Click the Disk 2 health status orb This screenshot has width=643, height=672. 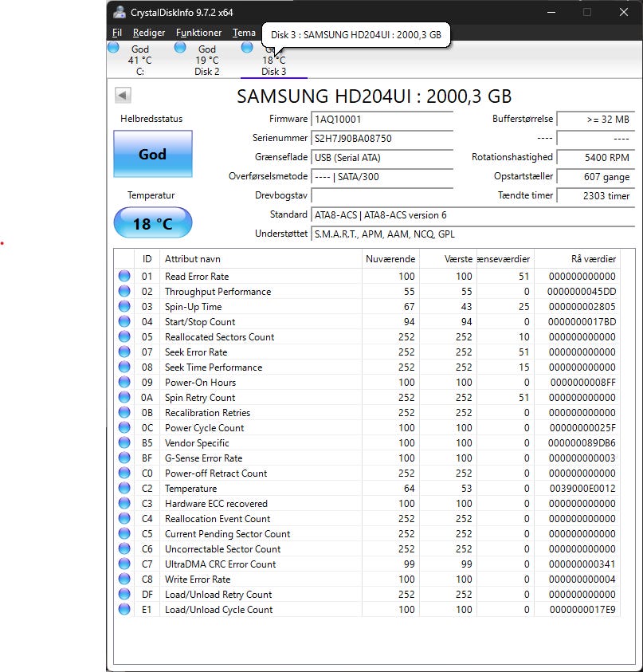[180, 48]
